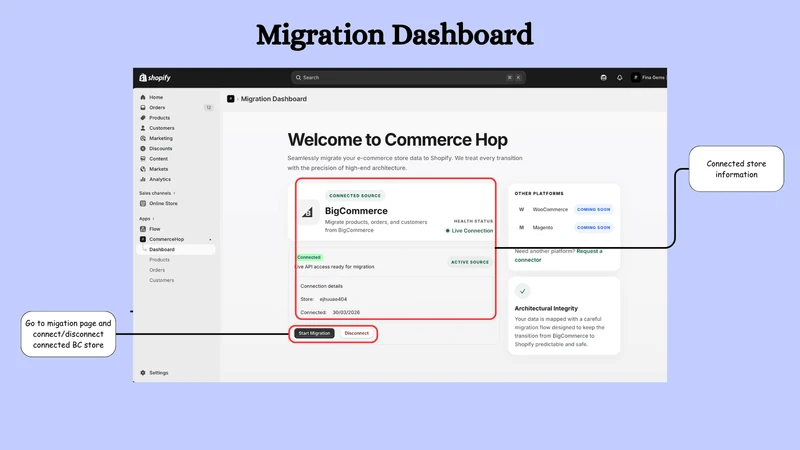Click the BigCommerce heading text

356,211
